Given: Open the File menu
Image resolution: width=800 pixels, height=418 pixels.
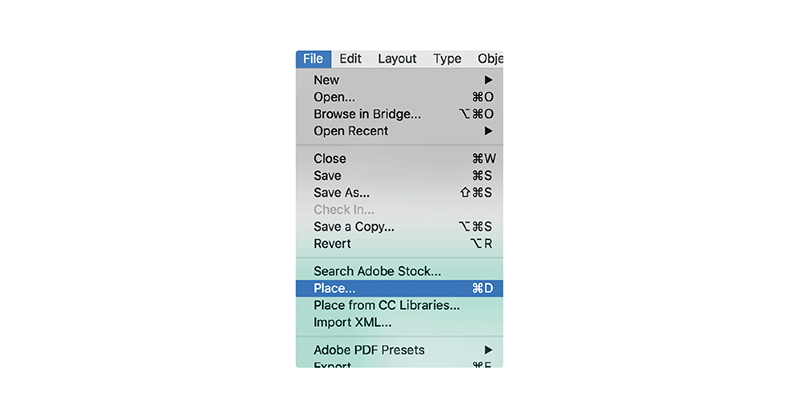Looking at the screenshot, I should pyautogui.click(x=313, y=59).
